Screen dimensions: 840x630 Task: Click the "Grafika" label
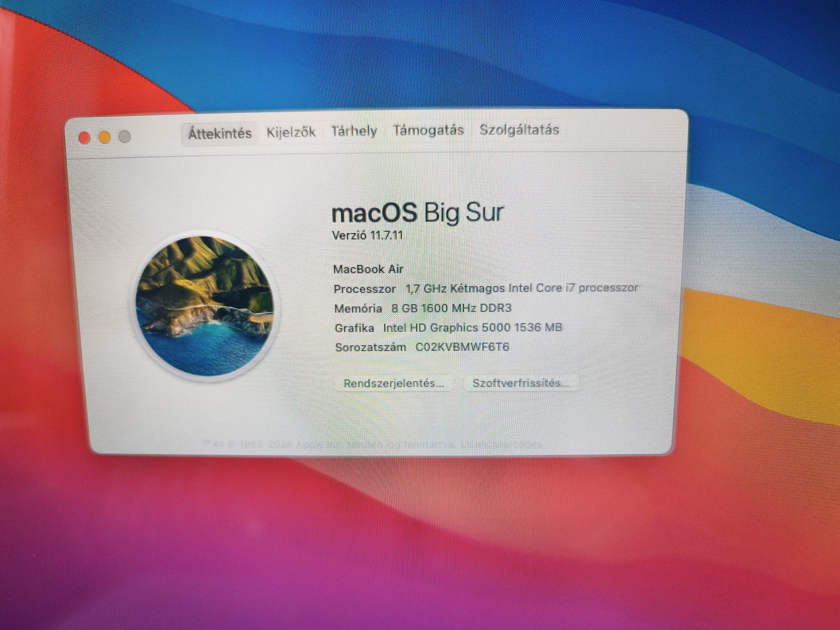[355, 328]
